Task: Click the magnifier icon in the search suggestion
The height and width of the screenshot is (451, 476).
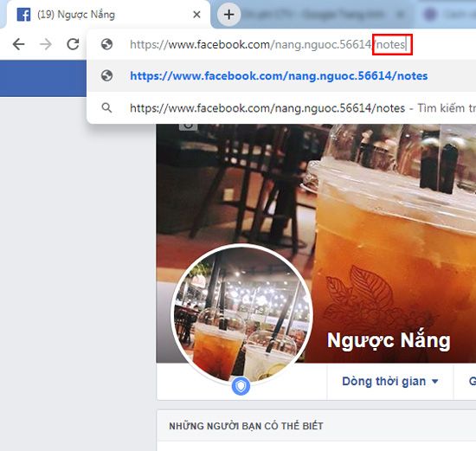Action: point(106,107)
